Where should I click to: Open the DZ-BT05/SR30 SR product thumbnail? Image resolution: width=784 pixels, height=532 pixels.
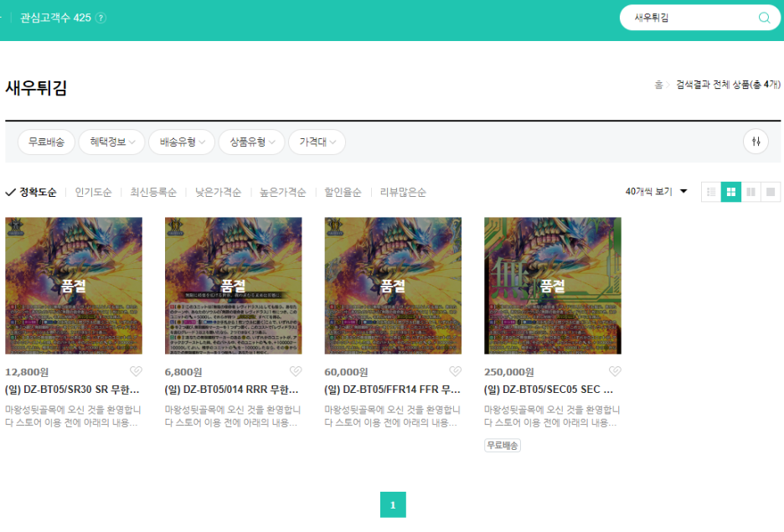click(x=74, y=286)
